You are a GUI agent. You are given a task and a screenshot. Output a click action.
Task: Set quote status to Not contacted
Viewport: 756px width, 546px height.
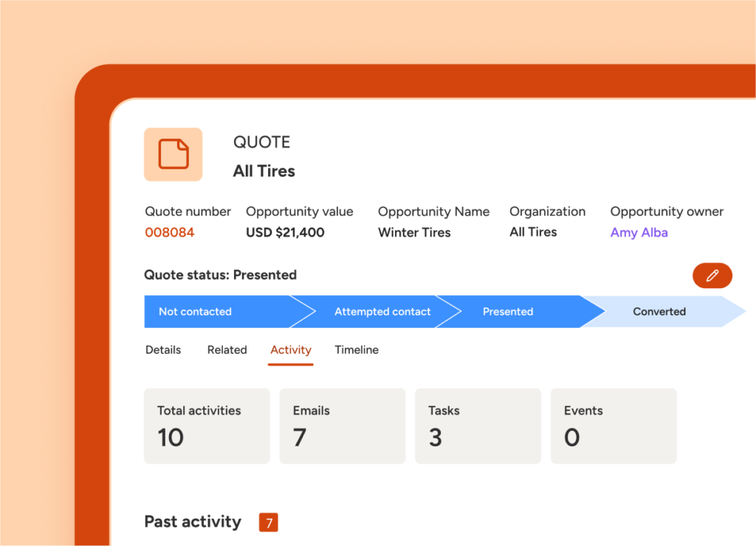coord(195,311)
